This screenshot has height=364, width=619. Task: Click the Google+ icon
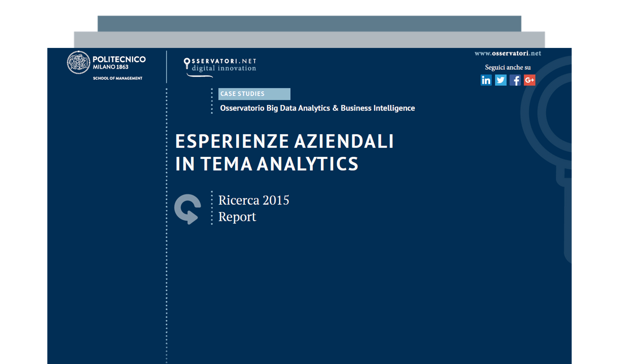tap(529, 80)
